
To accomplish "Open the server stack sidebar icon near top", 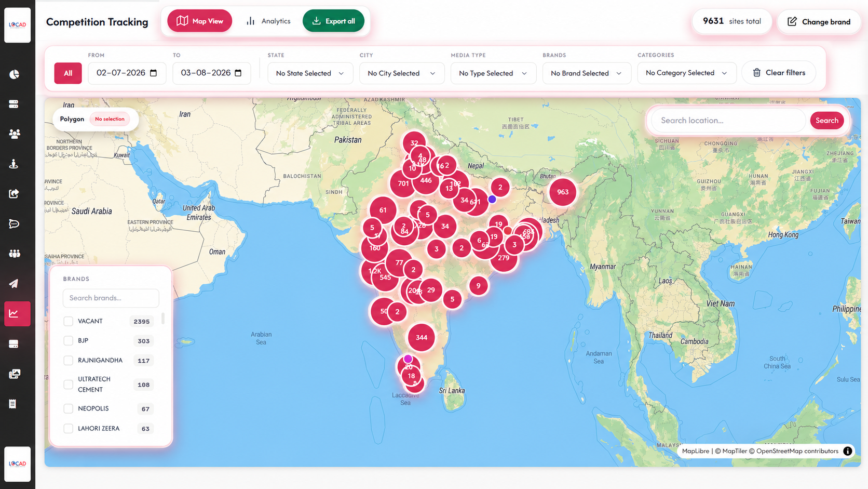I will click(14, 104).
